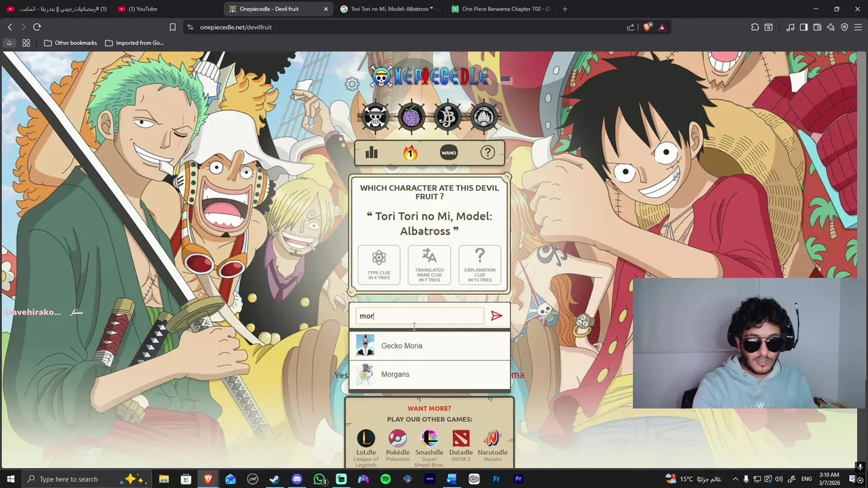Screen dimensions: 868x488
Task: Open the bar chart statistics icon
Action: [x=372, y=152]
